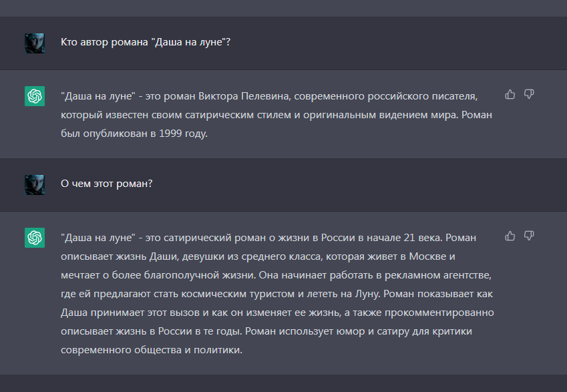Dislike the answer describing the novel's plot
Viewport: 567px width, 392px height.
(529, 236)
